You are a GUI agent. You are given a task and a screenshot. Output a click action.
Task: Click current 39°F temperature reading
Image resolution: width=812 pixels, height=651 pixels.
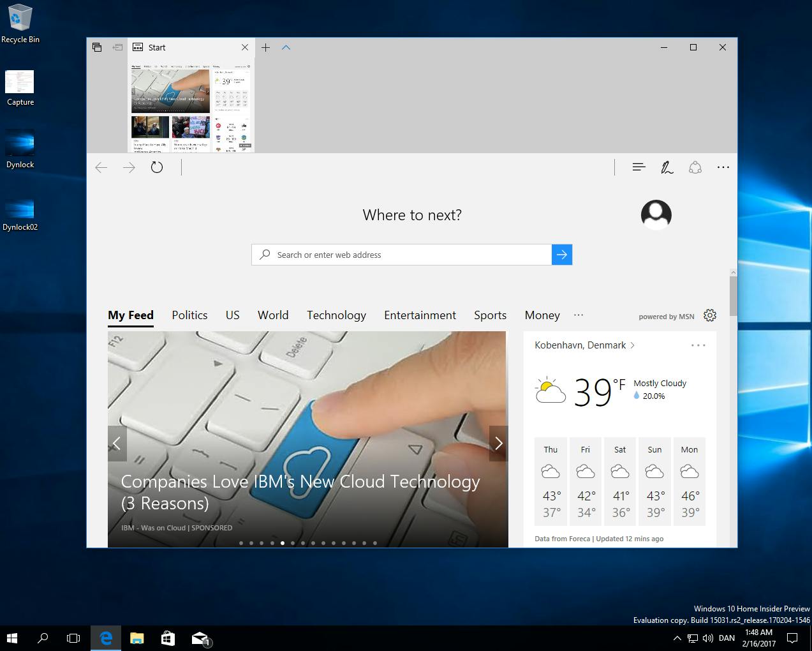(600, 392)
